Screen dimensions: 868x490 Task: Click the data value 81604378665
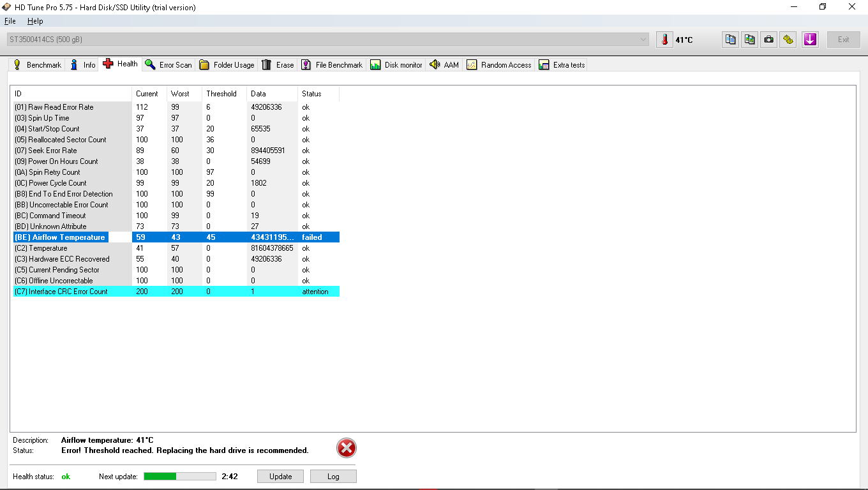click(x=272, y=248)
